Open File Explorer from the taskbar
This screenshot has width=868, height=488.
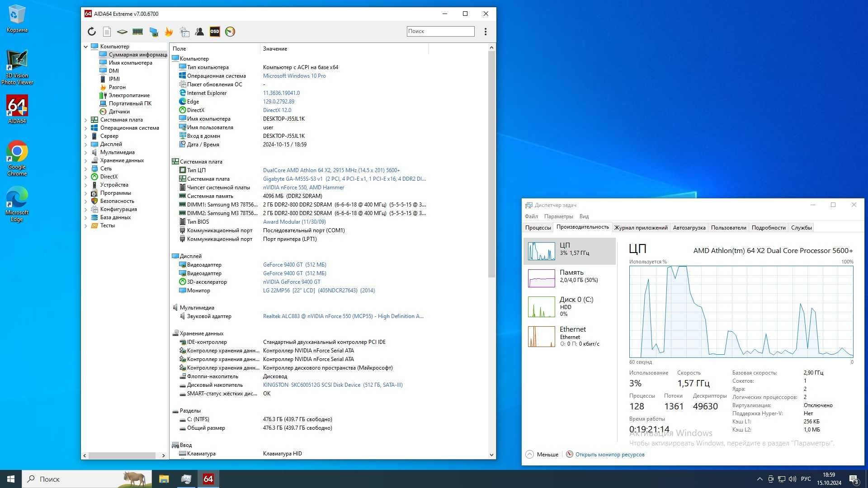(164, 479)
